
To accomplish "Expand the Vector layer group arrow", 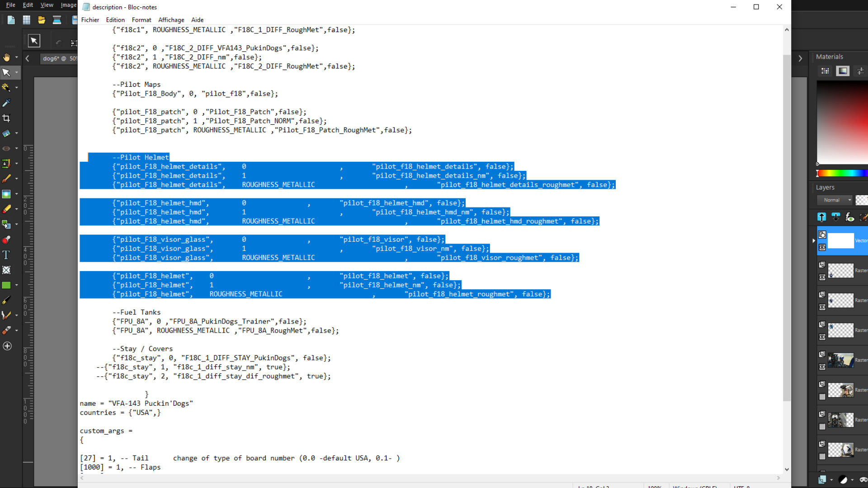I will [814, 241].
